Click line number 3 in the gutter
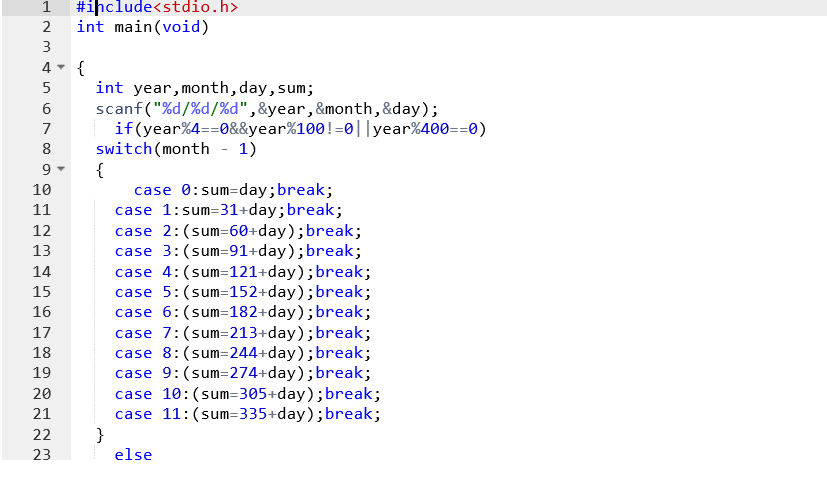 point(46,47)
